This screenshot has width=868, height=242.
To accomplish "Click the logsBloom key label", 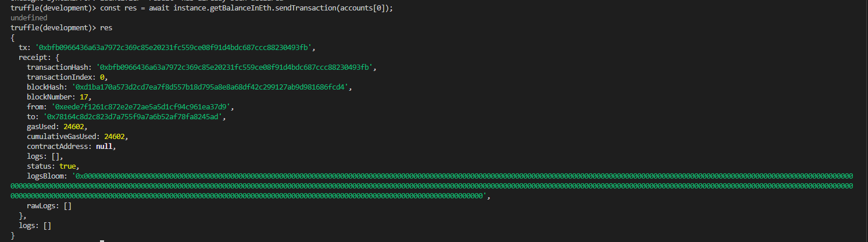I will click(x=48, y=176).
